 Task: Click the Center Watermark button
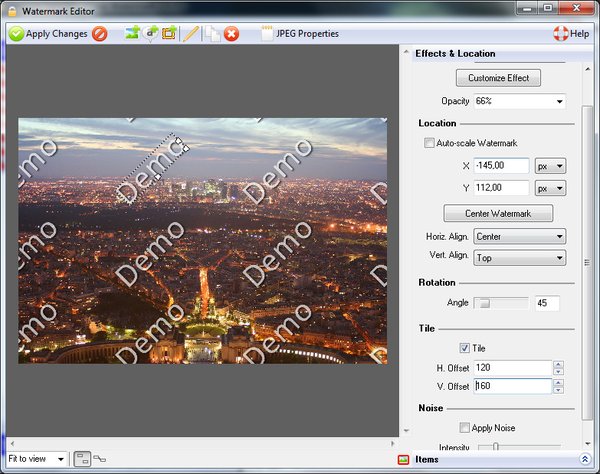(498, 214)
